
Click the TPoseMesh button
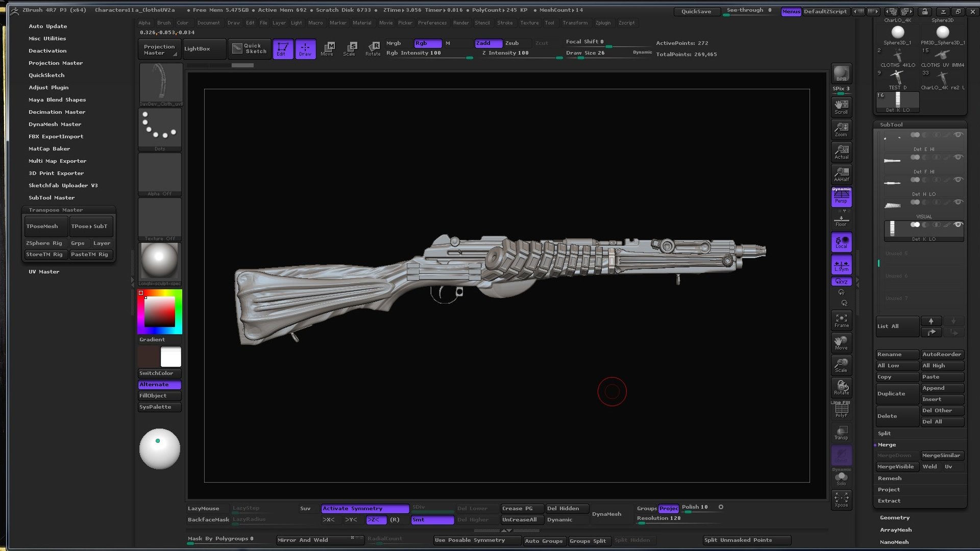pyautogui.click(x=46, y=226)
